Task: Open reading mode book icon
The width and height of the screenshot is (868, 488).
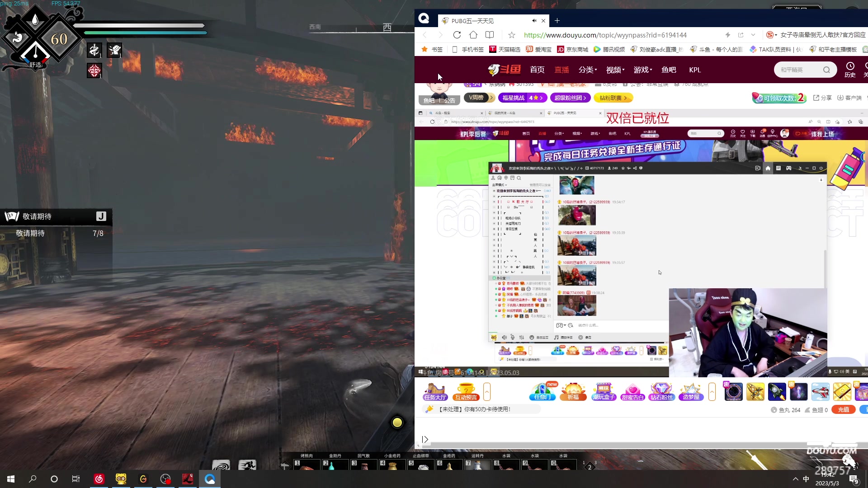Action: pyautogui.click(x=490, y=35)
